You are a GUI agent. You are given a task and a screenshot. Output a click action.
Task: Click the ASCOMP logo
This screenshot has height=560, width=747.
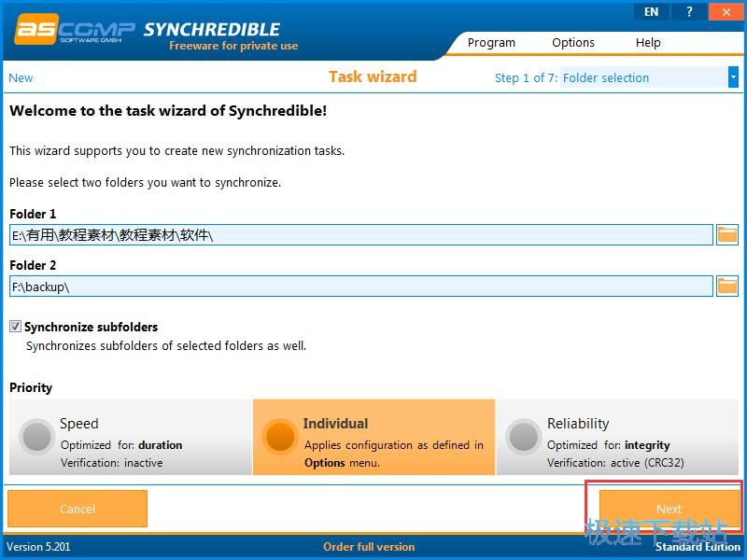pyautogui.click(x=76, y=30)
